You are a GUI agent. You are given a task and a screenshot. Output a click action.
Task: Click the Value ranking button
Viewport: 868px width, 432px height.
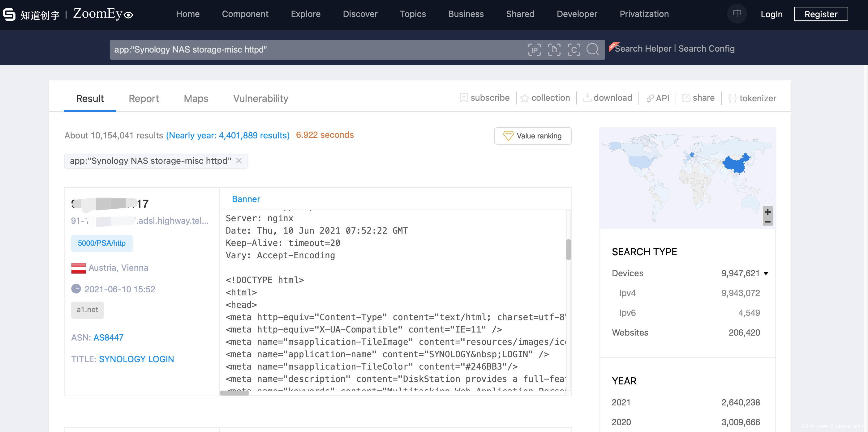[532, 136]
